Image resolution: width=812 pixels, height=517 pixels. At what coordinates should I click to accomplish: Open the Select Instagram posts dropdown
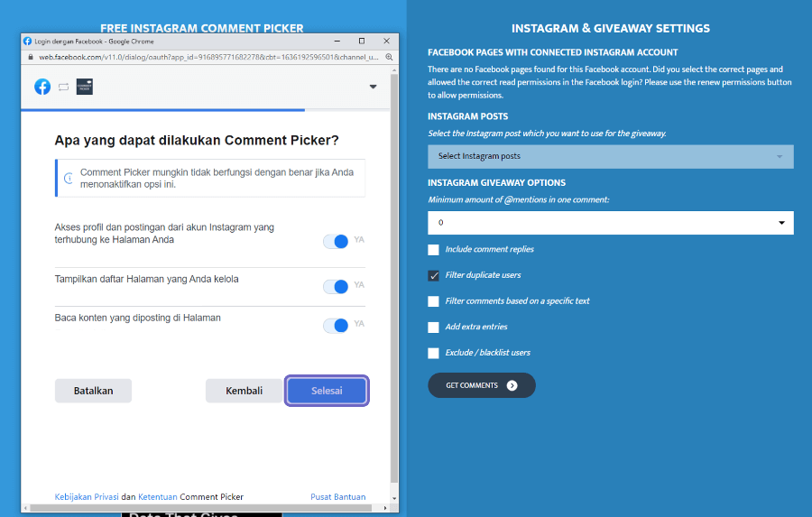[x=611, y=156]
